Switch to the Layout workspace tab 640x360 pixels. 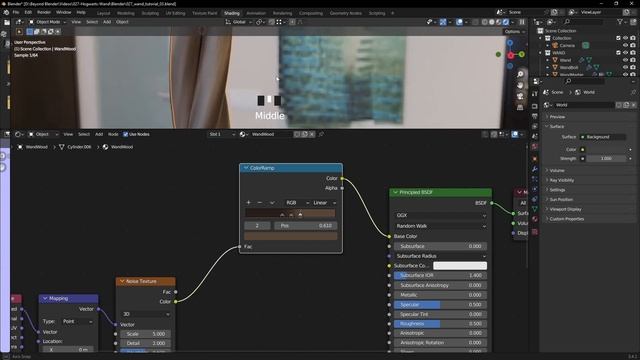tap(103, 13)
